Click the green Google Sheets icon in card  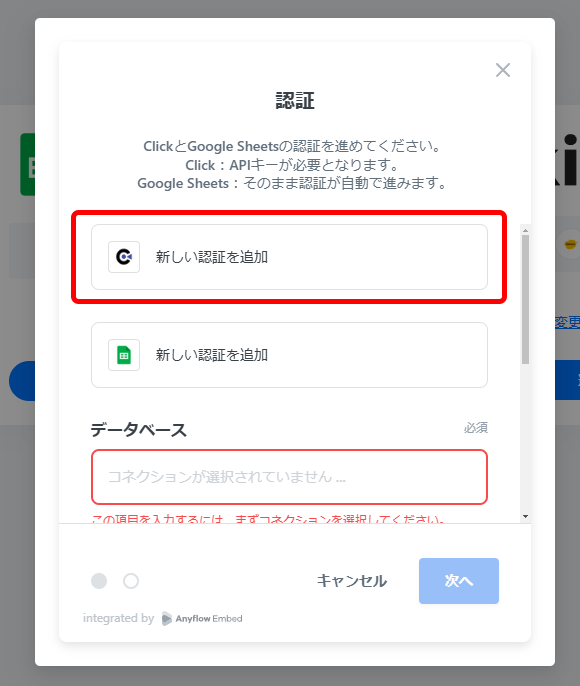click(124, 355)
